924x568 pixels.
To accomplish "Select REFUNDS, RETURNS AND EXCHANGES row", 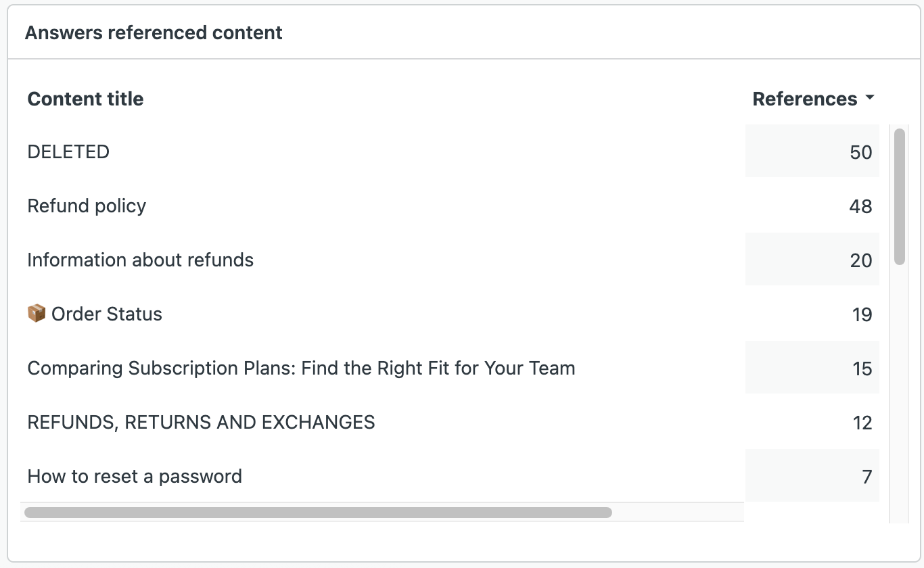I will point(201,422).
